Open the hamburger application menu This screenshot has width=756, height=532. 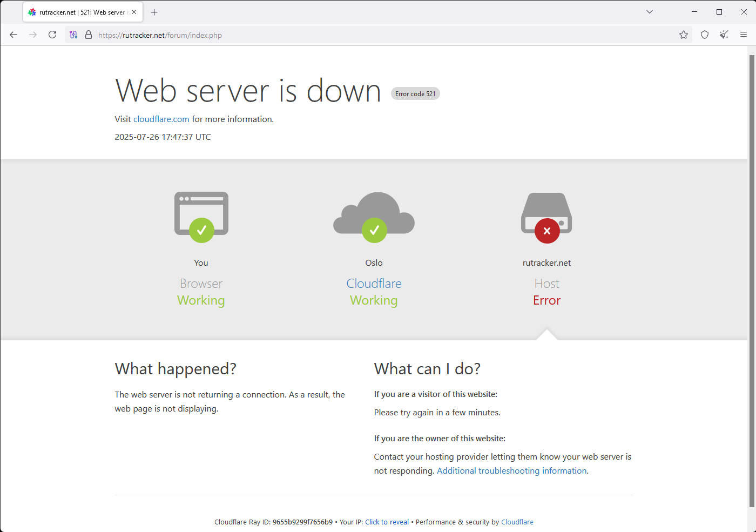tap(744, 35)
